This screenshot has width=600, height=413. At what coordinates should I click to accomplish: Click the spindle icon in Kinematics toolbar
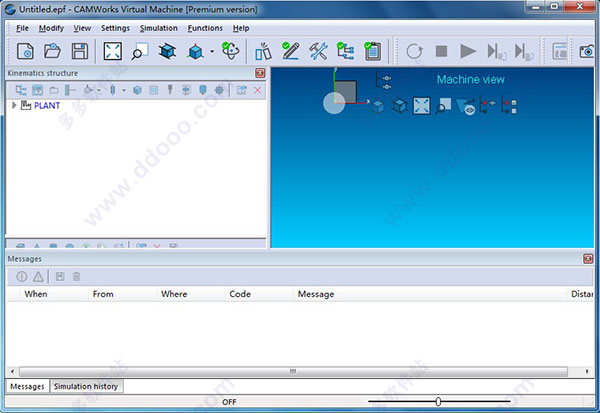pos(112,90)
